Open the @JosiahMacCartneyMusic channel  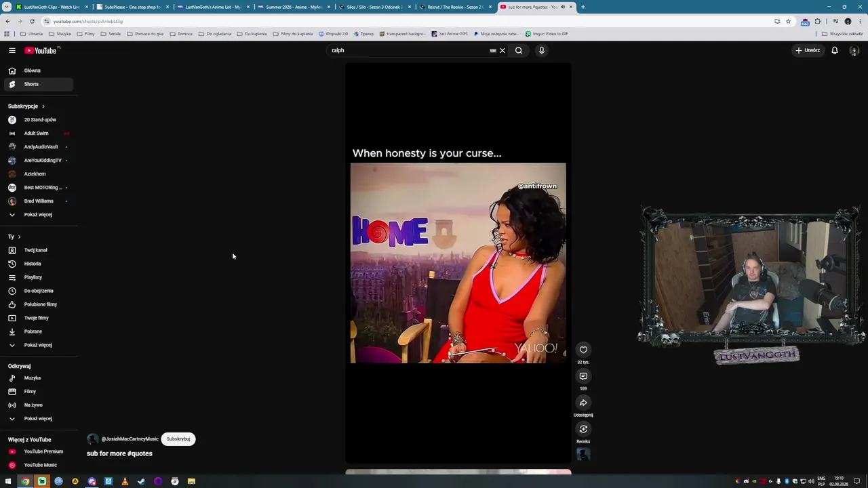(130, 439)
